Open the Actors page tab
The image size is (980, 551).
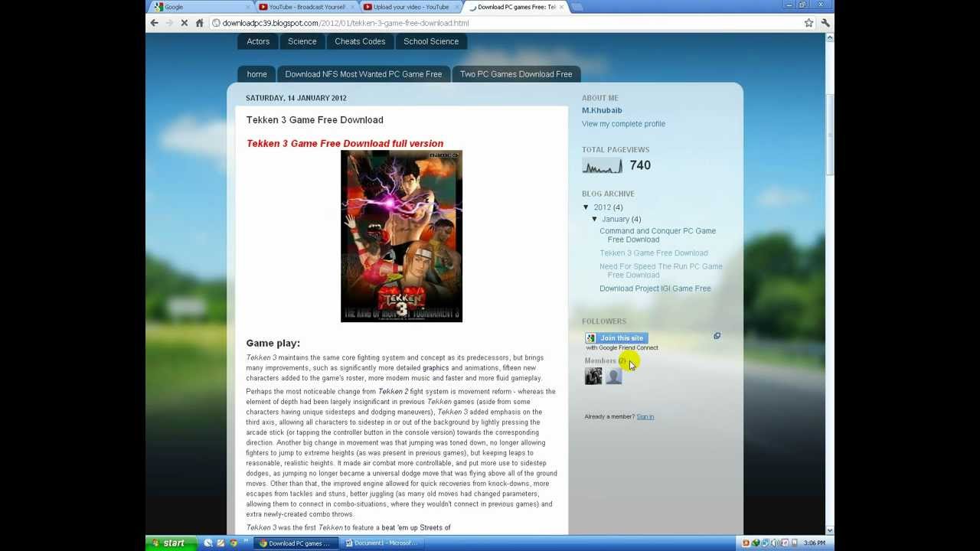[x=258, y=41]
